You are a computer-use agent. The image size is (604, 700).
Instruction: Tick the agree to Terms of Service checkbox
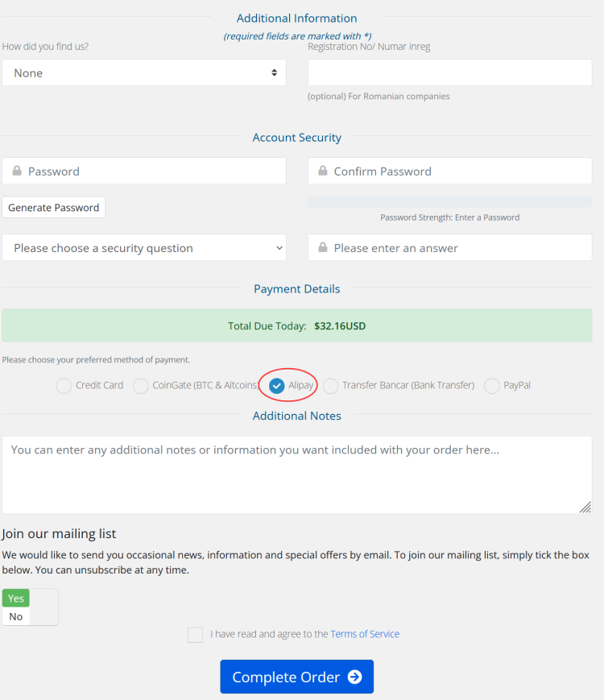click(x=195, y=635)
